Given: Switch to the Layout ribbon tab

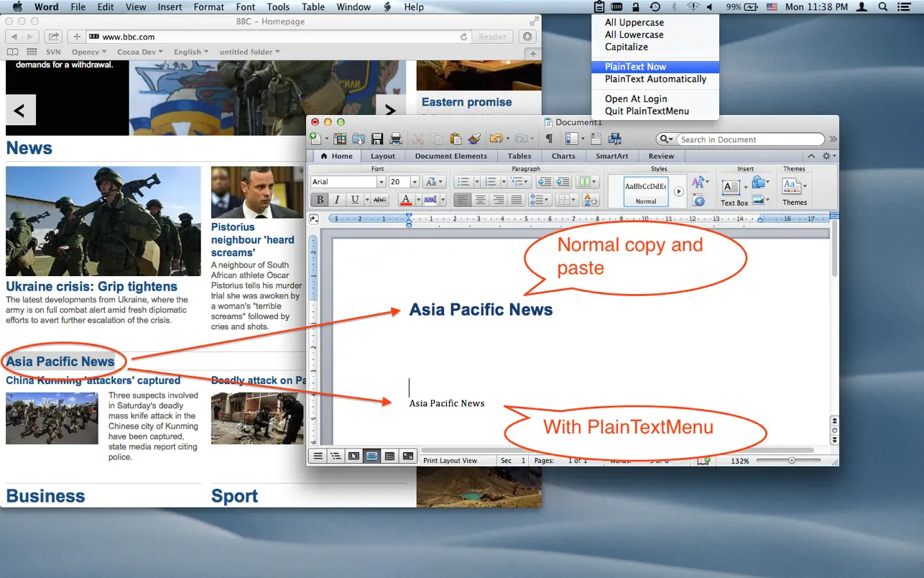Looking at the screenshot, I should tap(383, 155).
